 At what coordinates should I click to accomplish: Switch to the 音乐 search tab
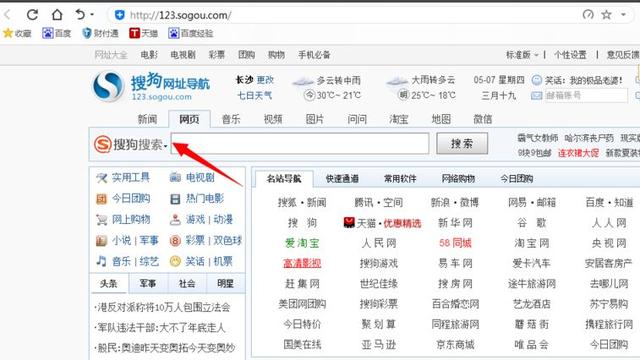231,119
